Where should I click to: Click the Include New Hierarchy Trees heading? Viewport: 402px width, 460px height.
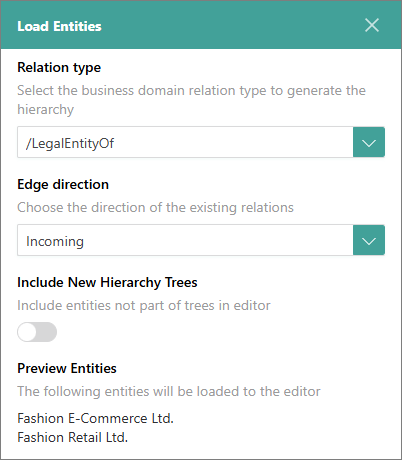107,283
